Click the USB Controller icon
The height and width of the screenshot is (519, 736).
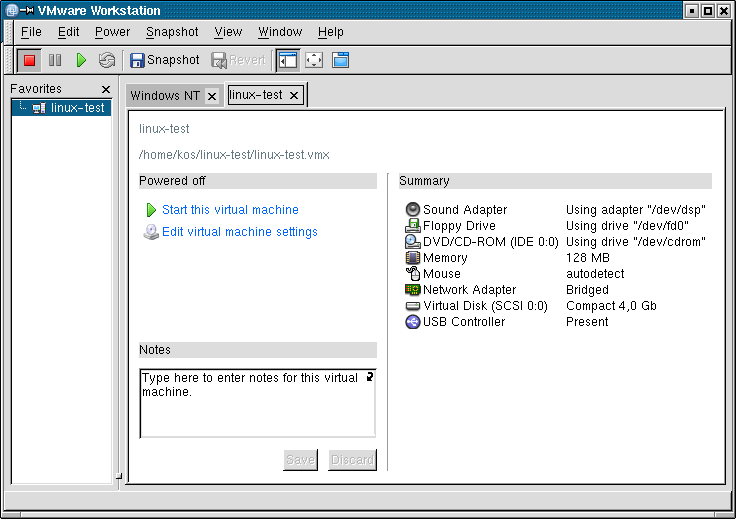pyautogui.click(x=413, y=322)
